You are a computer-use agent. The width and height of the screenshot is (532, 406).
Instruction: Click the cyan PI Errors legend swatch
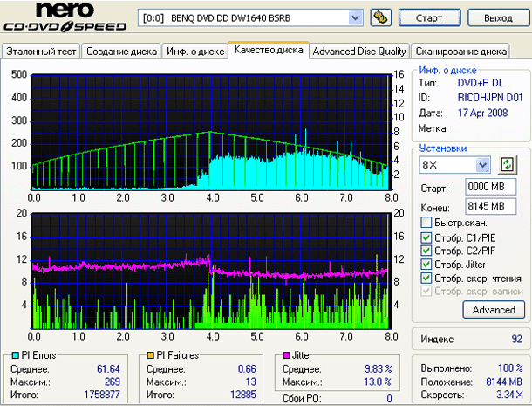16,355
